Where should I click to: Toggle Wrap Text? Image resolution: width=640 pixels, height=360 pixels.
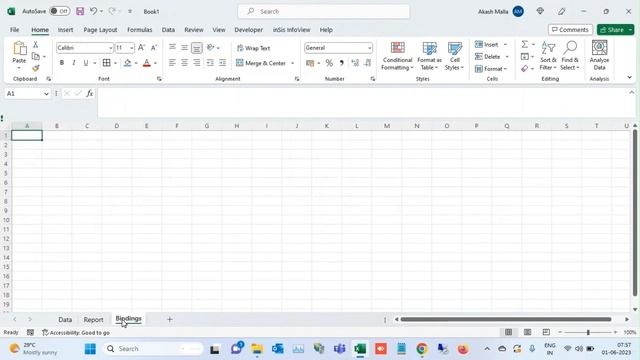tap(253, 48)
